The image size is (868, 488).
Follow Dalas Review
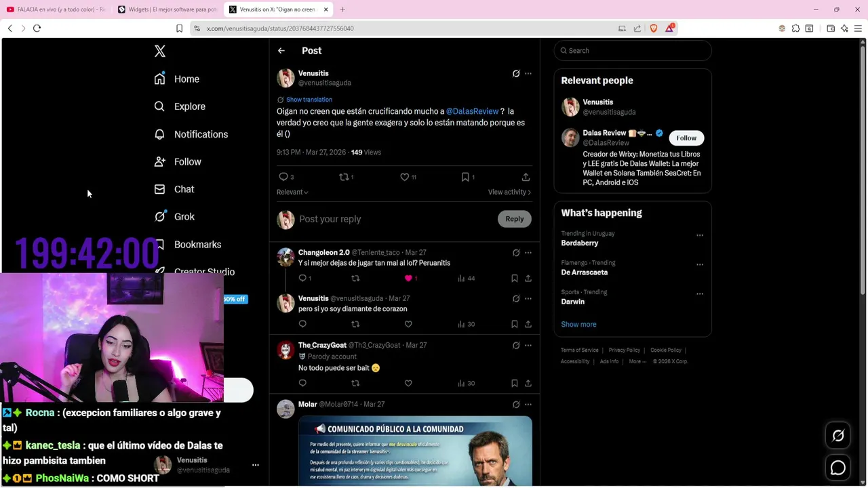(x=686, y=138)
